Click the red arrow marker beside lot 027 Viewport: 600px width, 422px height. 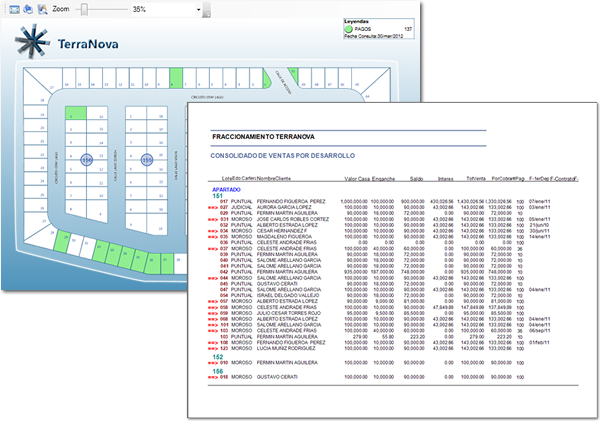212,208
